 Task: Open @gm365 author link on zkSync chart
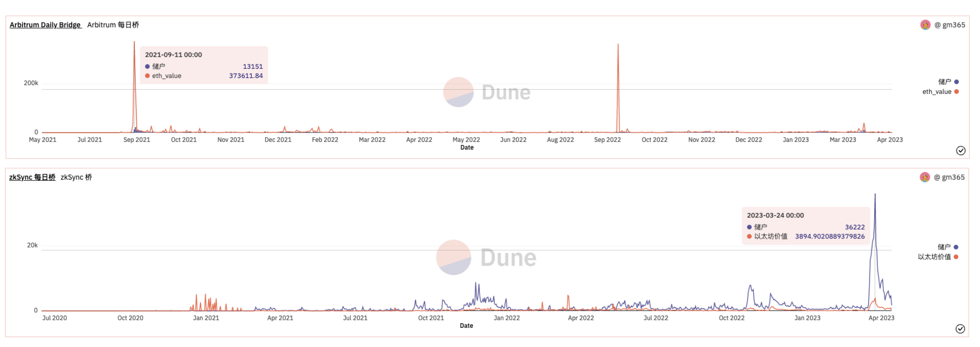point(949,177)
